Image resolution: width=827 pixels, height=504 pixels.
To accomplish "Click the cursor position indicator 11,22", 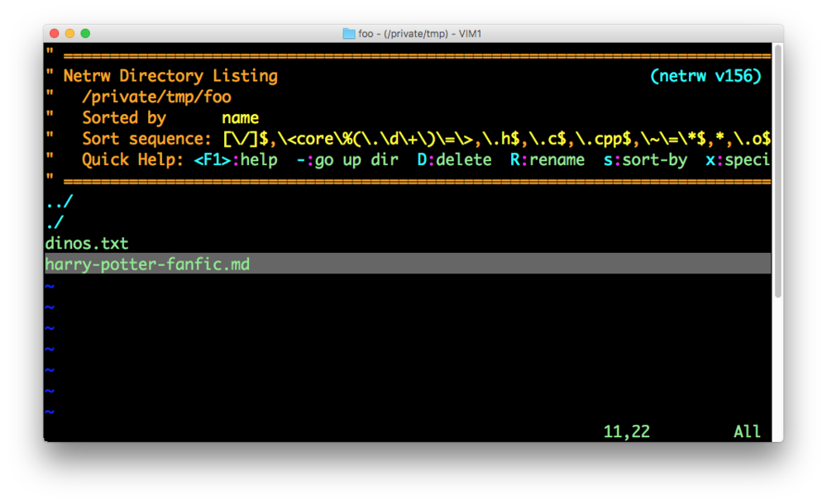I will [x=626, y=431].
